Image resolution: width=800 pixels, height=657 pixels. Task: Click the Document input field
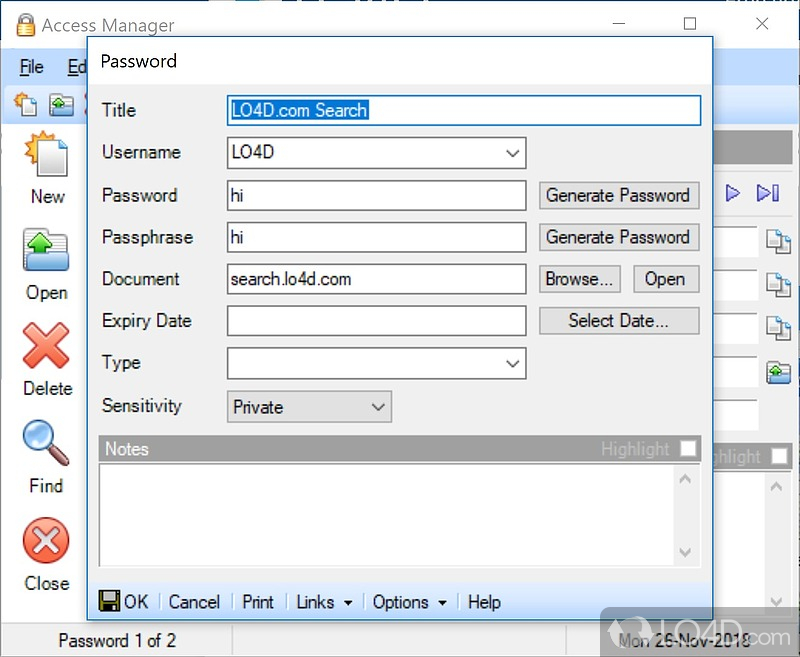coord(377,279)
